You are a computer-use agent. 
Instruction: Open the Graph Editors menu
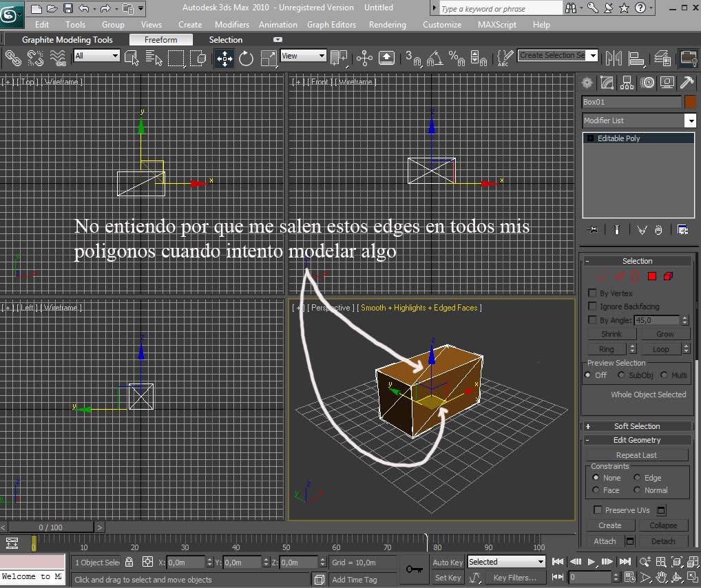coord(331,25)
